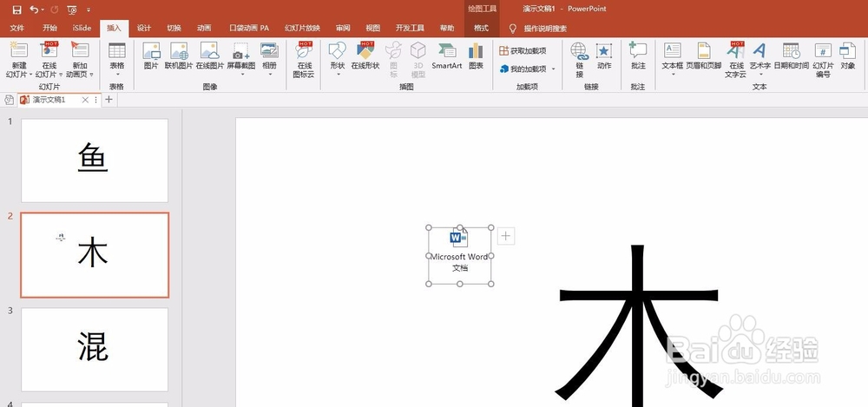The width and height of the screenshot is (868, 407).
Task: Click the 操作说明搜索 search box
Action: [x=545, y=29]
